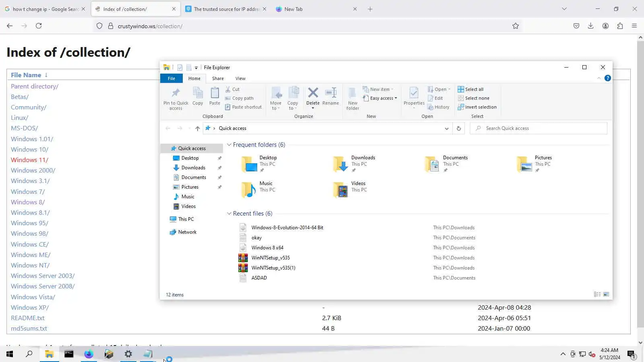Open the Move to dropdown
Screen dimensions: 644x362
tap(276, 99)
